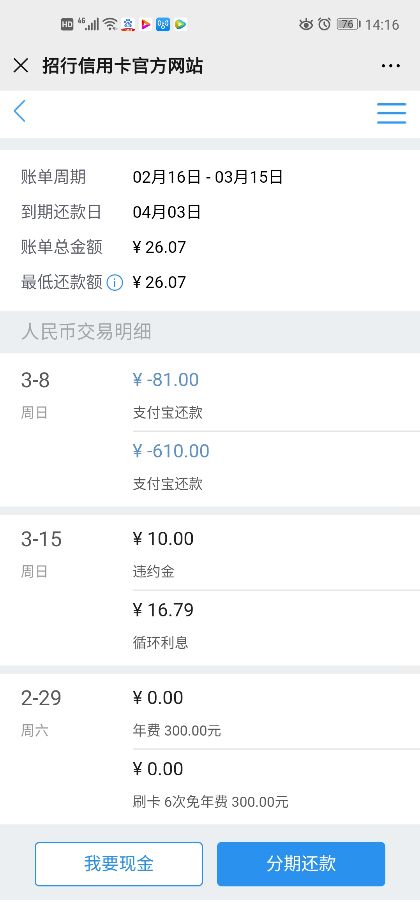Tap the Wi-Fi signal status icon
420x900 pixels.
[x=111, y=24]
